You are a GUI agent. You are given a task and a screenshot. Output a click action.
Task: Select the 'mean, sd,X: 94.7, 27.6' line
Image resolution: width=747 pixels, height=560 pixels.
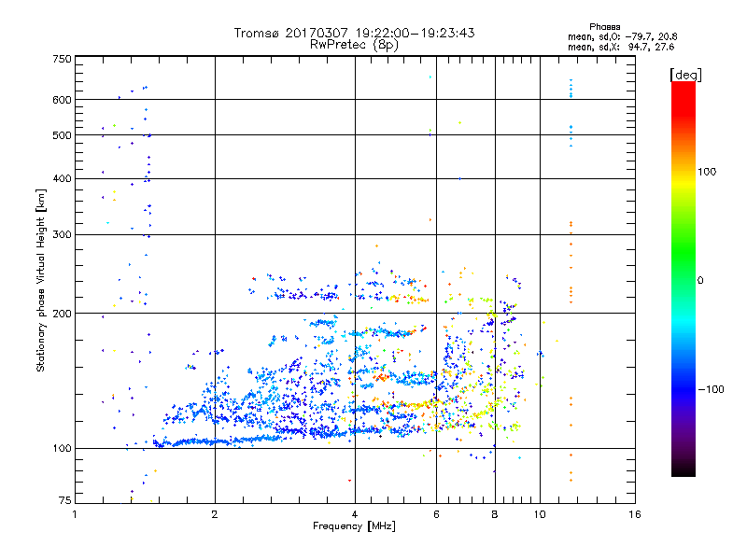coord(621,47)
